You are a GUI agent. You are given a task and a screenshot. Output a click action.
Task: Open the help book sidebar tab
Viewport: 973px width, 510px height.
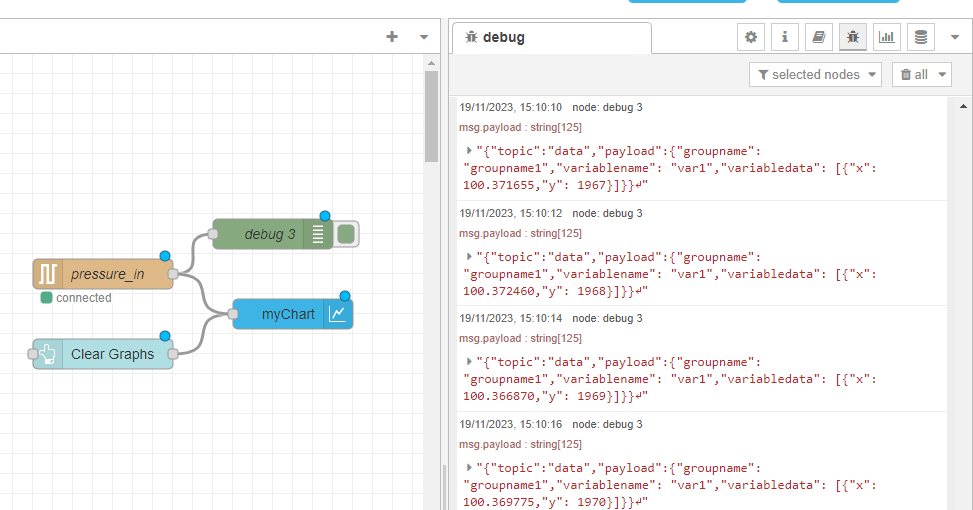click(x=819, y=38)
